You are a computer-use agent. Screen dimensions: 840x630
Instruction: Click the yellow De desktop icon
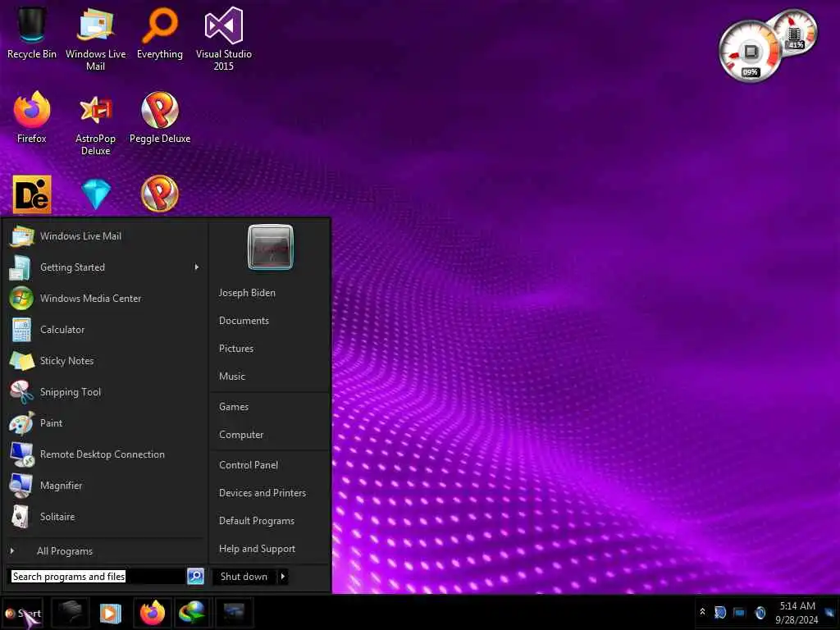click(32, 194)
